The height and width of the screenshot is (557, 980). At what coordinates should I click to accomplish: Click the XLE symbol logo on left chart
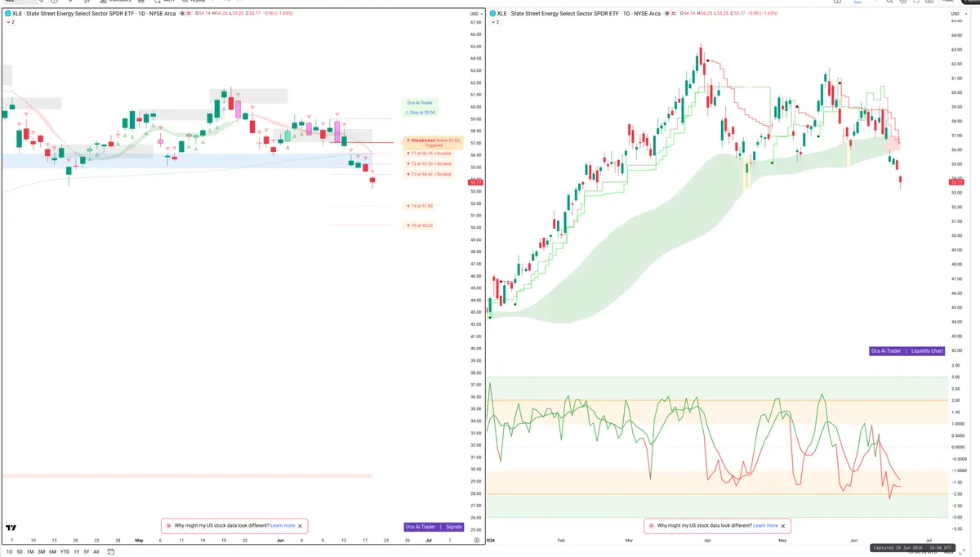coord(7,14)
